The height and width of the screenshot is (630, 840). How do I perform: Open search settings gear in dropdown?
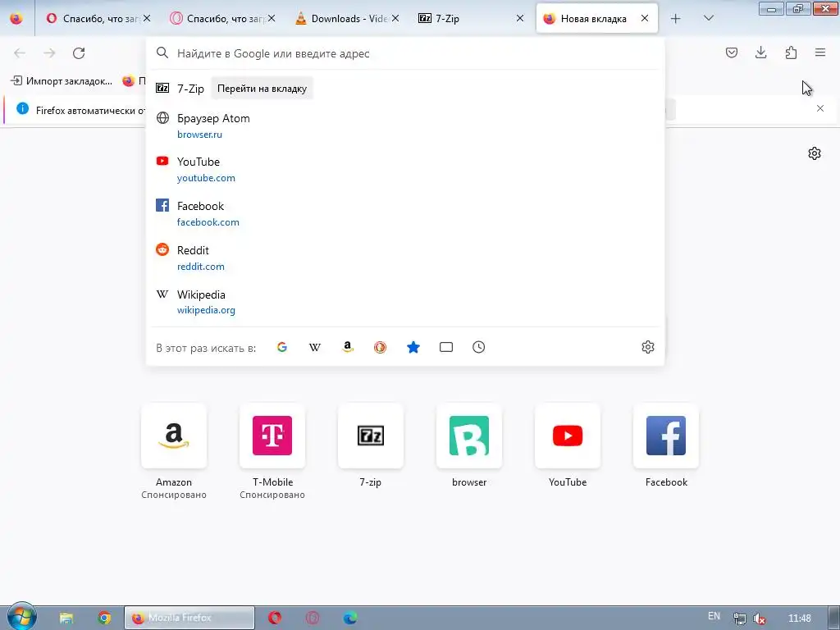click(648, 347)
